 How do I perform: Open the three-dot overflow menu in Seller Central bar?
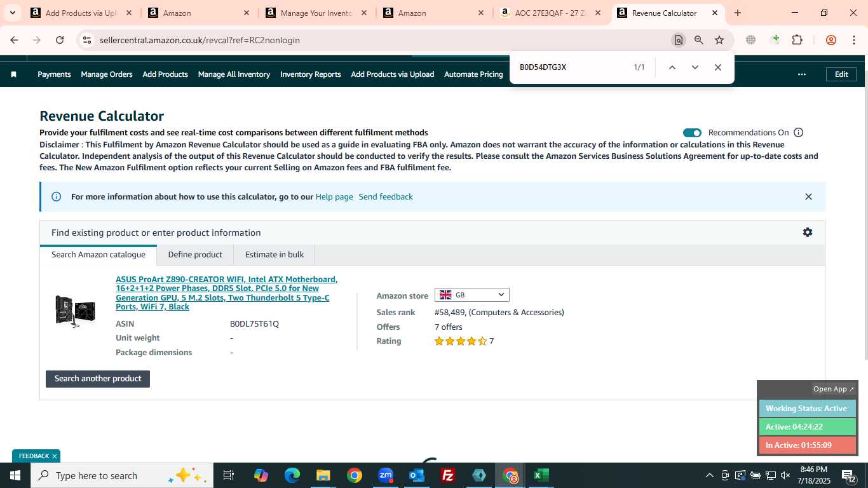click(x=802, y=74)
